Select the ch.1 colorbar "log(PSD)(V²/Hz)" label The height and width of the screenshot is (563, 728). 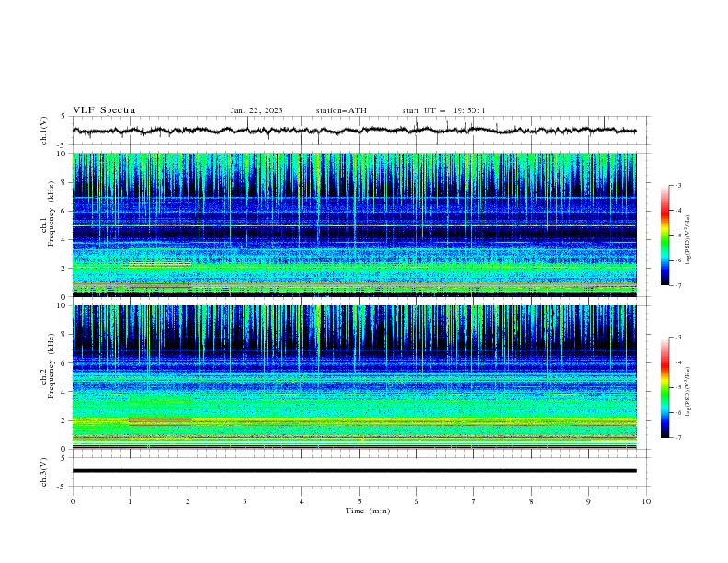coord(688,240)
